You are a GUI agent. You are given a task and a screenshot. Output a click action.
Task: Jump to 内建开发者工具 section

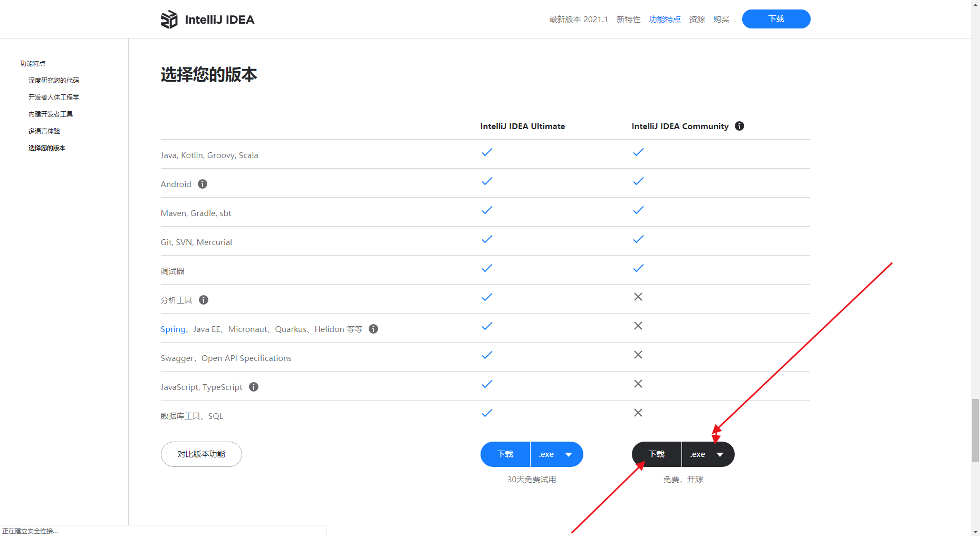pos(51,114)
